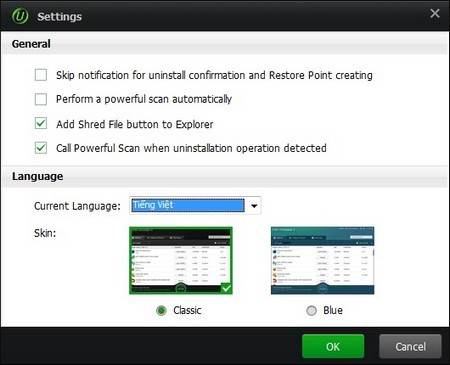Image resolution: width=450 pixels, height=365 pixels.
Task: Choose the Classic radio button
Action: [161, 310]
